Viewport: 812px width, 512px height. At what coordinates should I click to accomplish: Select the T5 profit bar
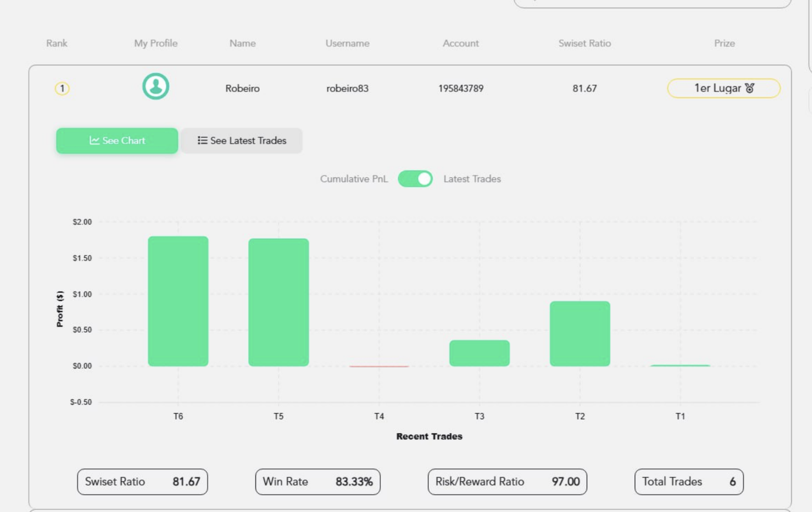[278, 303]
